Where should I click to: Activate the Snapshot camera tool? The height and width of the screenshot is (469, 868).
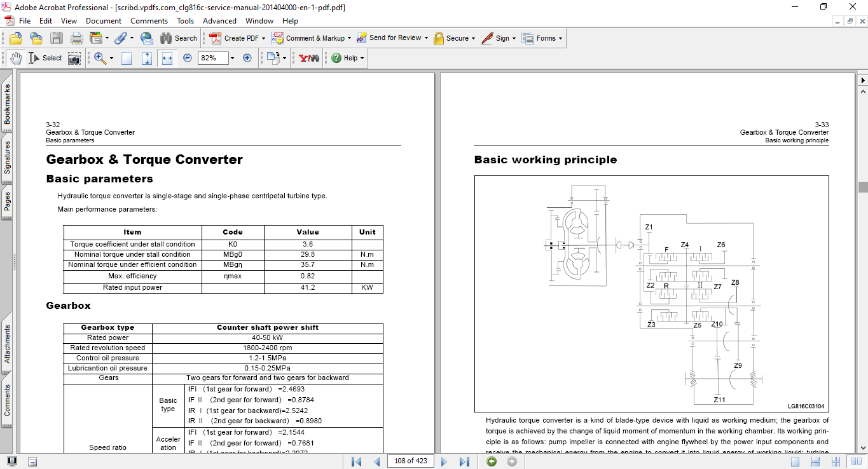point(74,58)
